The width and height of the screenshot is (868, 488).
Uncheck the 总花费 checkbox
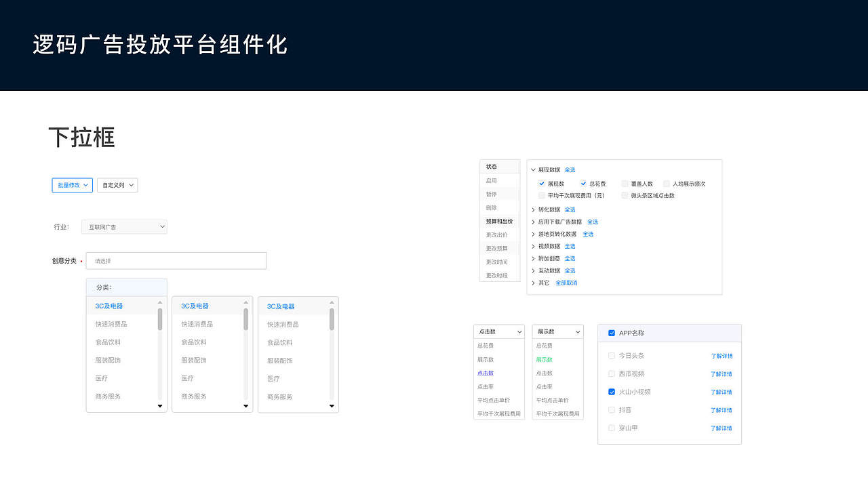pos(583,183)
